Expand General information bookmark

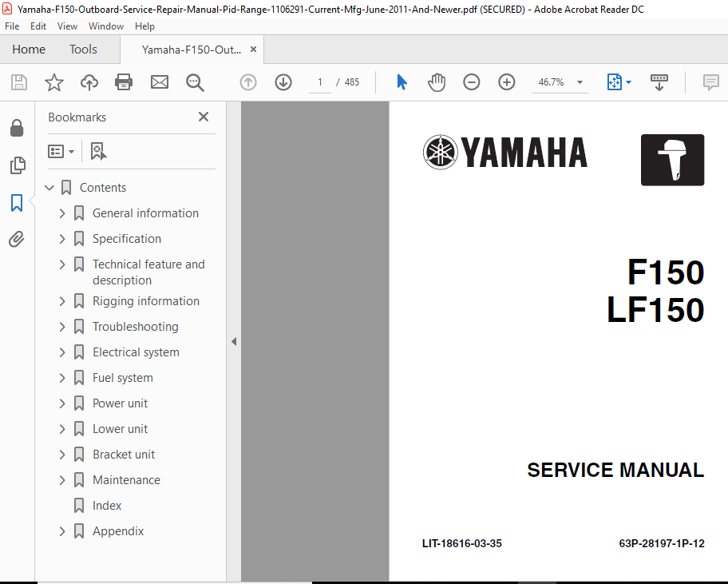click(x=62, y=213)
